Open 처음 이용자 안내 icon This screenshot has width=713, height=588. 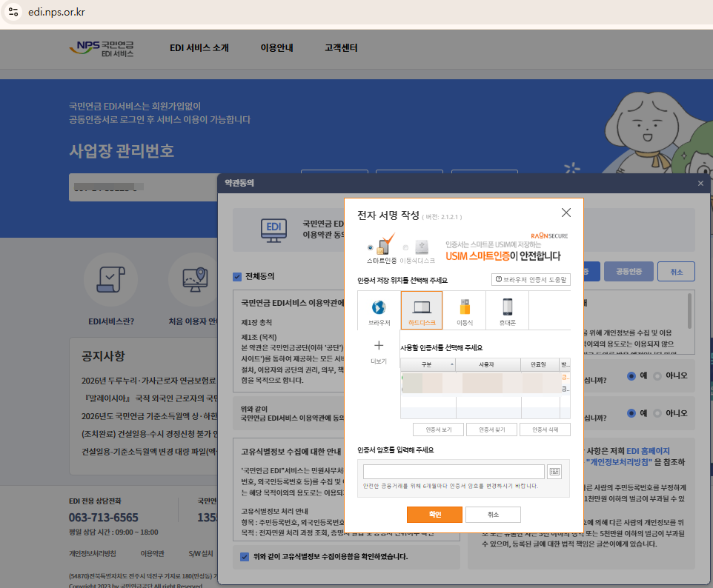(195, 279)
